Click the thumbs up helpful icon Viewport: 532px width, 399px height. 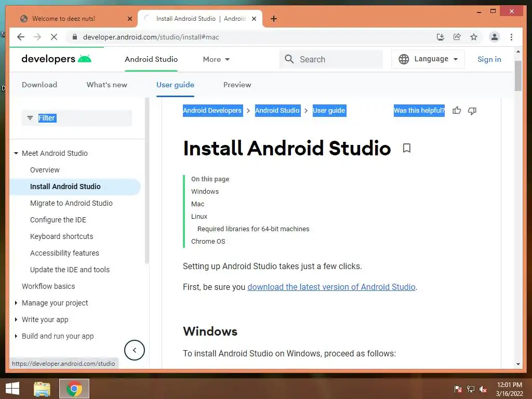coord(457,110)
